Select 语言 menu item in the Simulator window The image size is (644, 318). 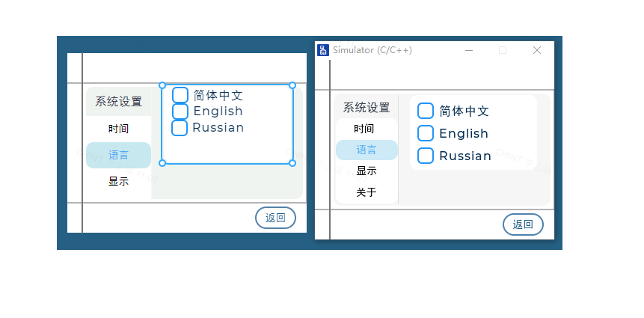coord(367,150)
